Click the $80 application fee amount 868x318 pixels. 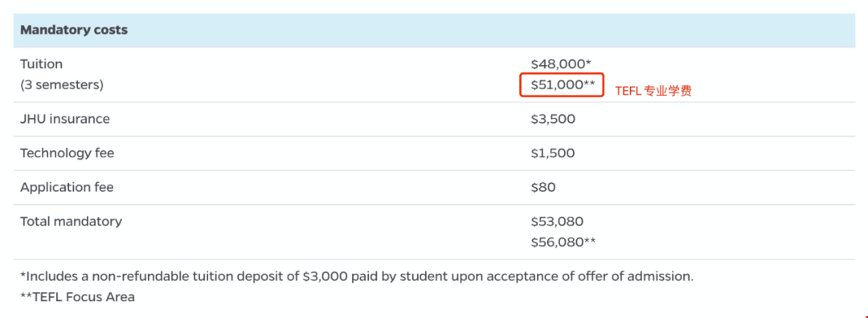coord(543,187)
